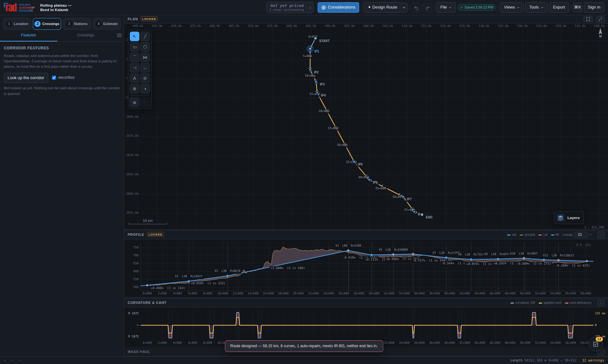
Task: Open the Design Route dropdown arrow
Action: tap(404, 8)
